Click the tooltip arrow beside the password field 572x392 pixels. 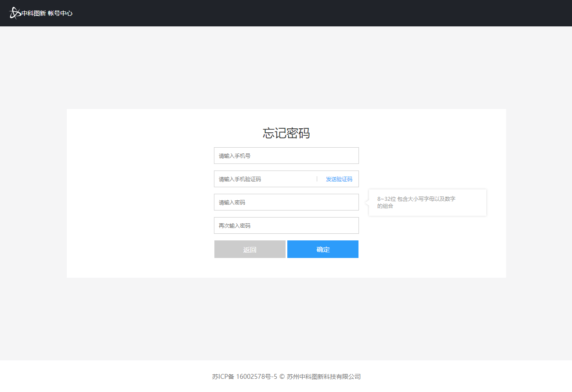click(x=367, y=203)
